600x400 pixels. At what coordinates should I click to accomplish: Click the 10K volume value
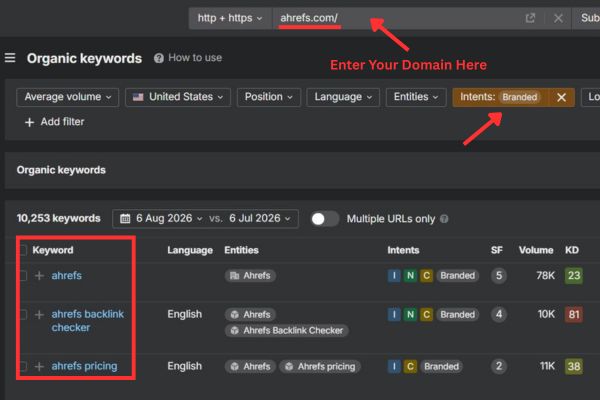tap(546, 315)
